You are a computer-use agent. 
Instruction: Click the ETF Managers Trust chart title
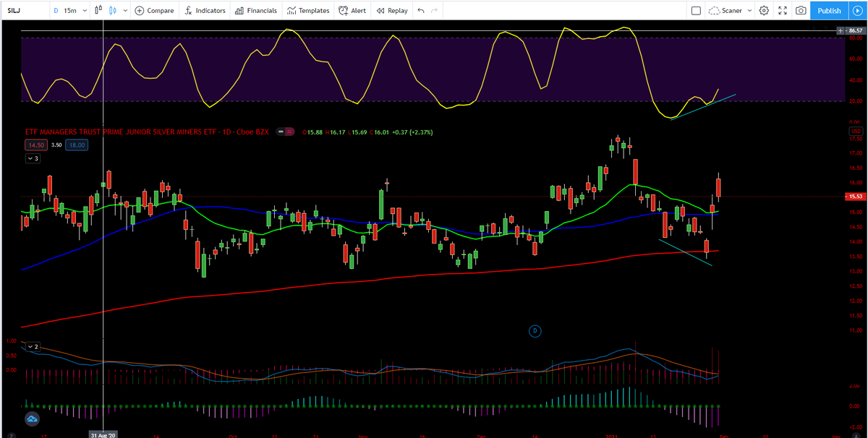point(147,132)
